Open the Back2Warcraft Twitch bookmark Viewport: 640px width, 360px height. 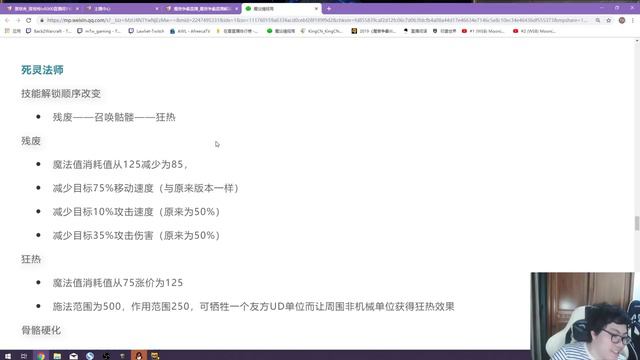coord(48,31)
